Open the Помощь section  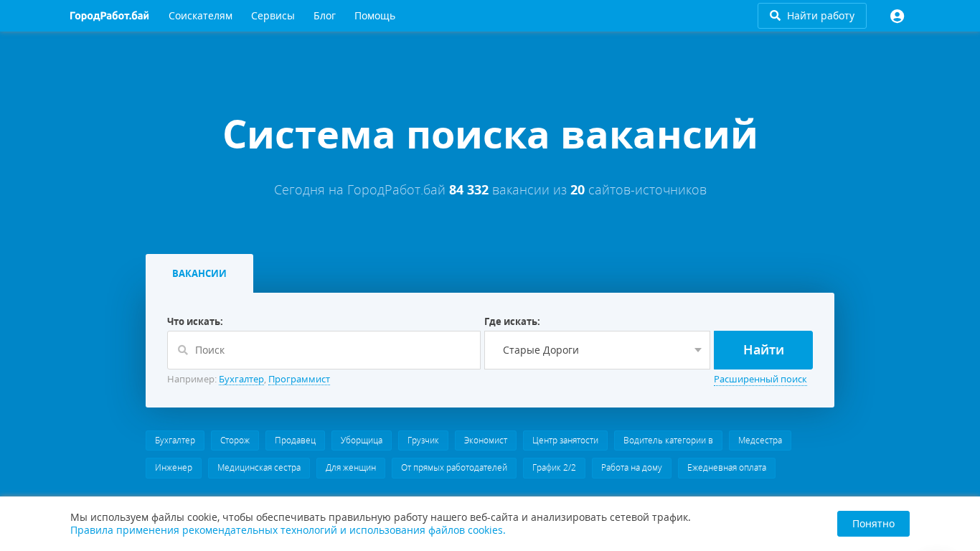click(x=374, y=16)
